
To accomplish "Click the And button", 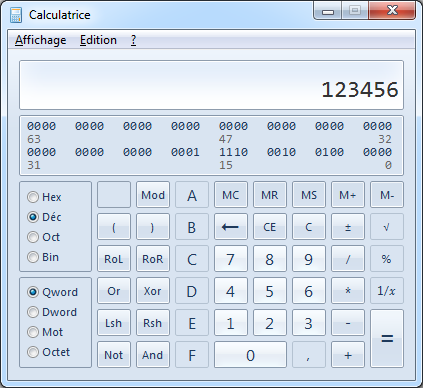I will coord(153,355).
